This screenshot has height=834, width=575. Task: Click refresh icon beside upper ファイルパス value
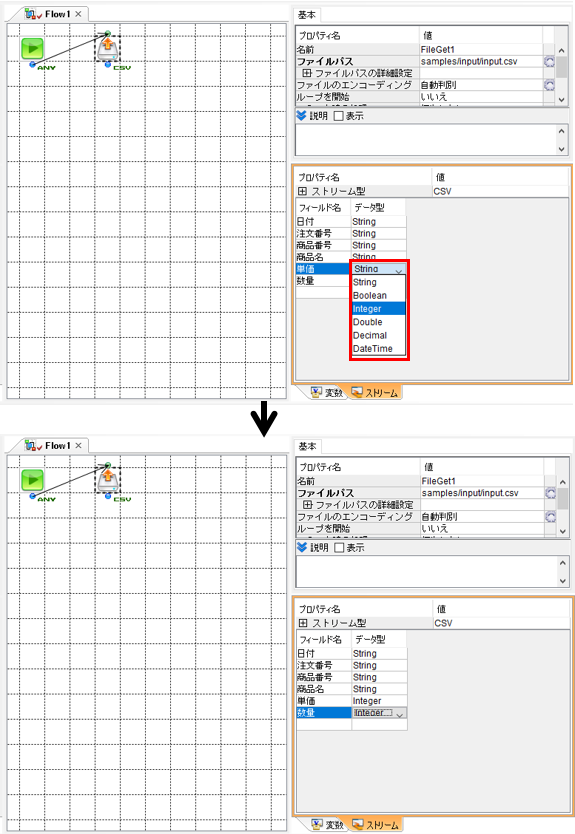tap(549, 62)
